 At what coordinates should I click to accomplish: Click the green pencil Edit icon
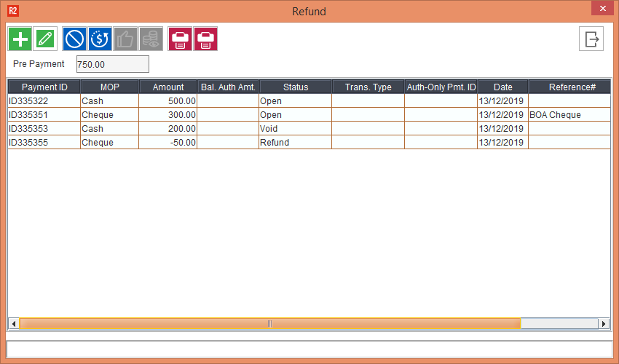[x=45, y=39]
